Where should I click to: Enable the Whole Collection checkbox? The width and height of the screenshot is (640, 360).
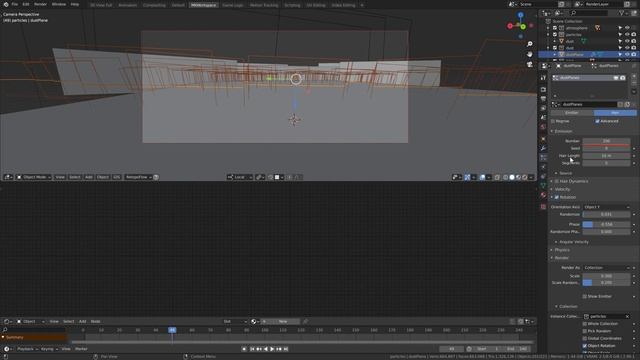point(584,324)
